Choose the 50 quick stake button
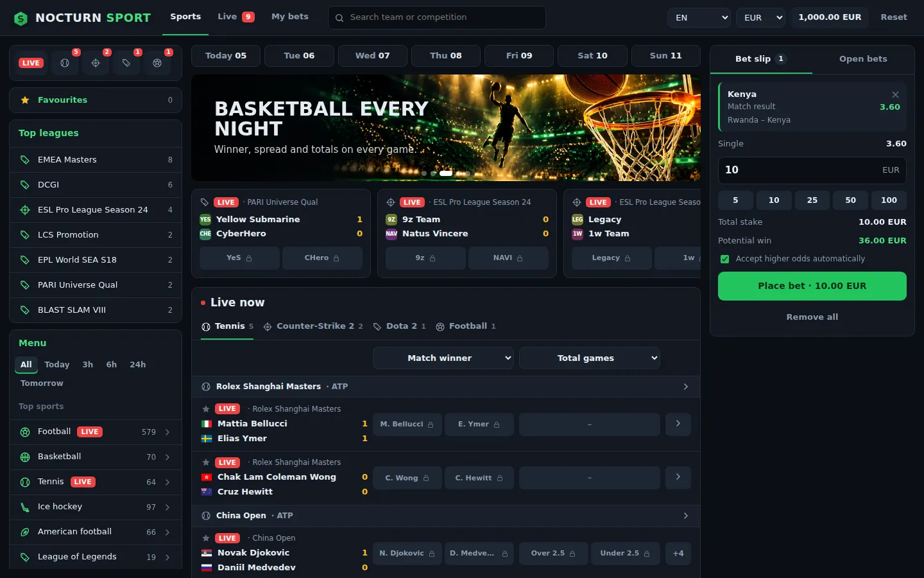This screenshot has height=578, width=924. click(x=851, y=200)
